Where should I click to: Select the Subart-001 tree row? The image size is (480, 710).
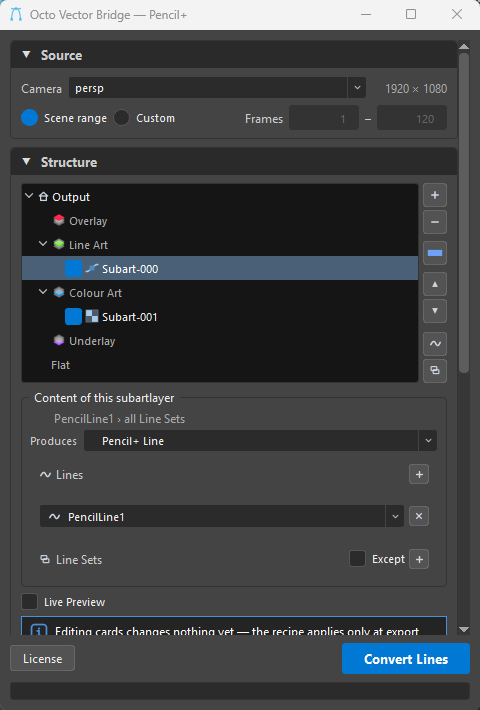(x=220, y=317)
